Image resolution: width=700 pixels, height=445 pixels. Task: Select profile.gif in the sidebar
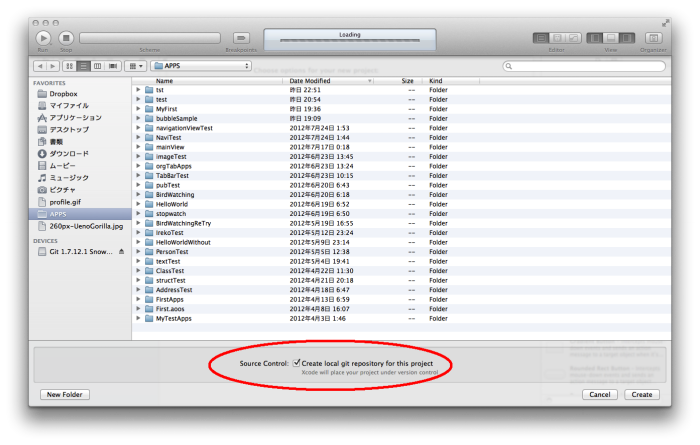pyautogui.click(x=80, y=202)
